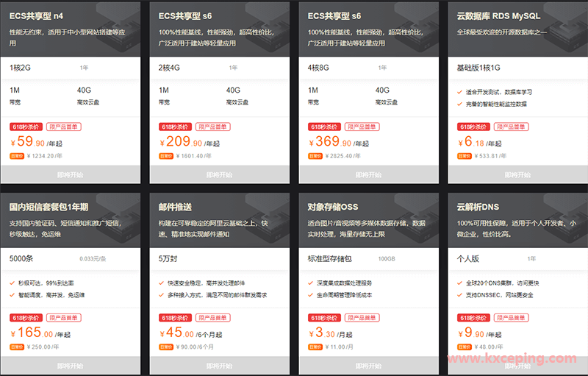
Task: Select the 1核2G spec text
Action: [x=21, y=68]
